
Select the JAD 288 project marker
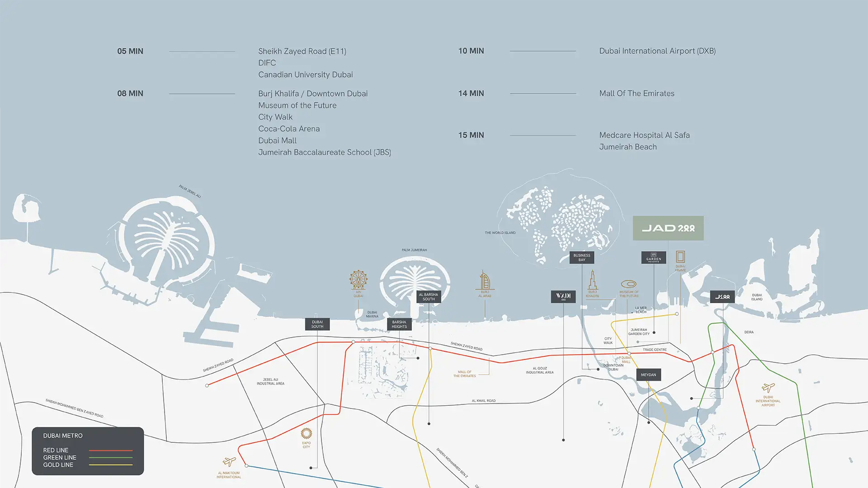click(668, 228)
